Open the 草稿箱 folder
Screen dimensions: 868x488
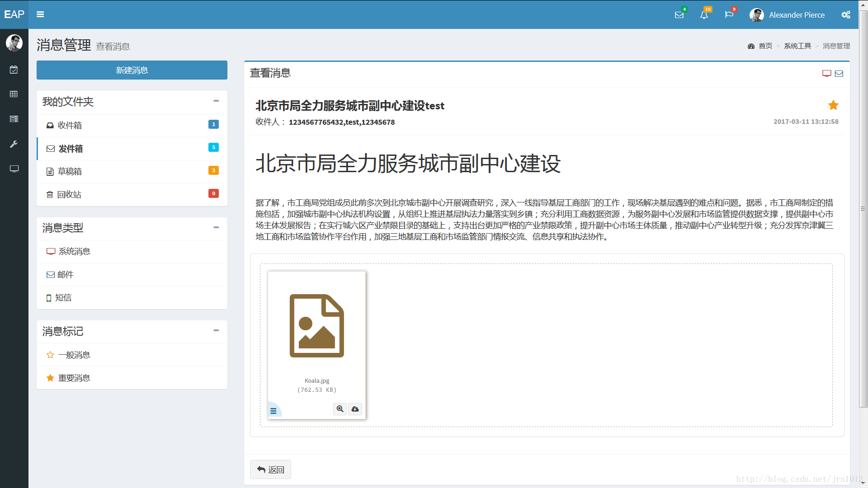tap(132, 172)
